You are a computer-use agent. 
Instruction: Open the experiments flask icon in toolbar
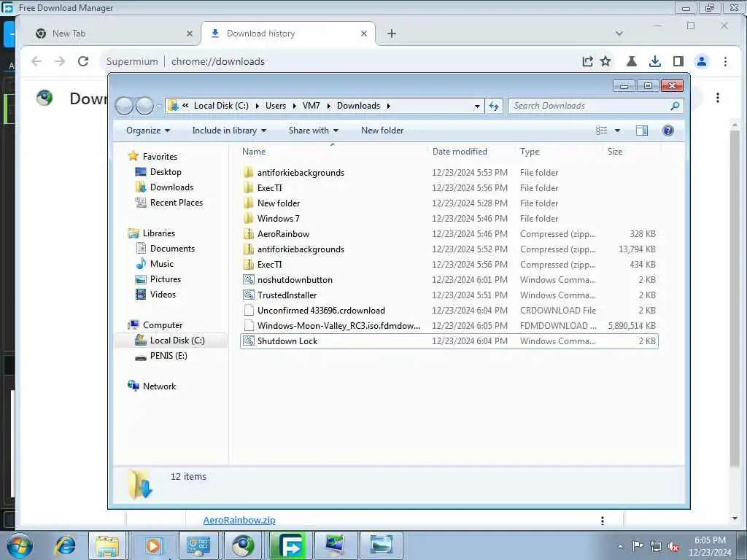pos(632,61)
